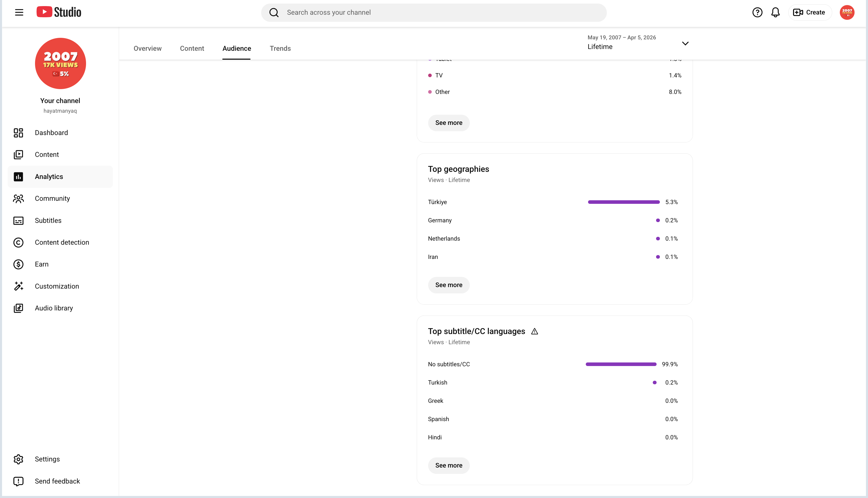Open the Trends tab
The image size is (868, 498).
click(x=280, y=48)
